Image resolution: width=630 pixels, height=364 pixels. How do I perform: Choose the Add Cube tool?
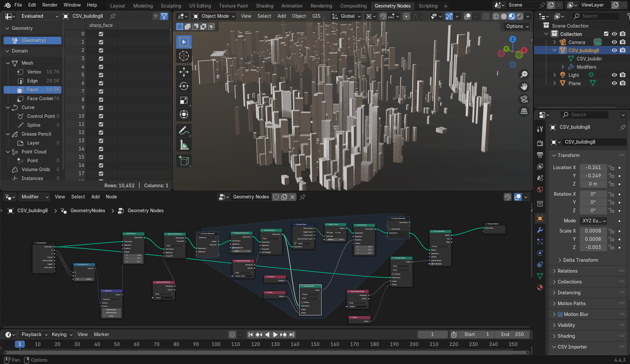click(x=184, y=161)
